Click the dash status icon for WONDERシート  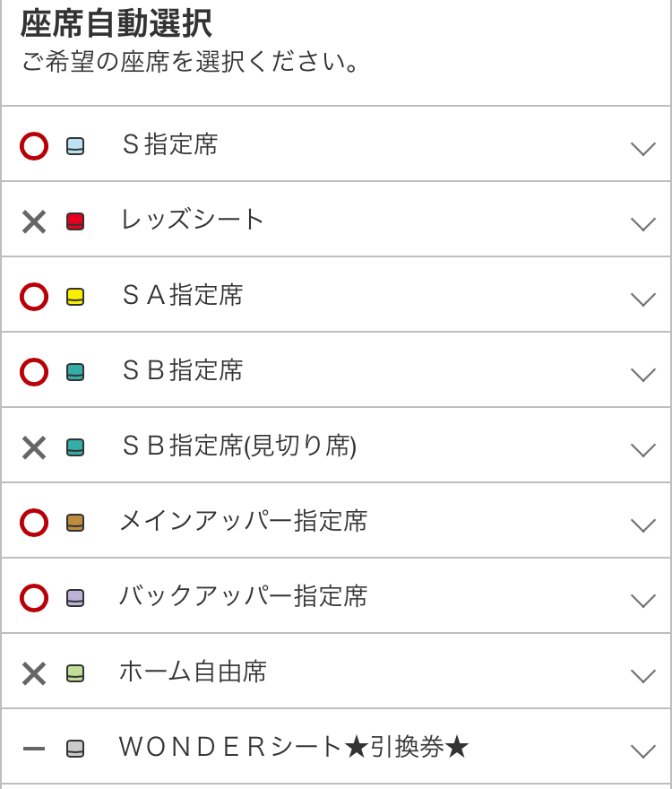[x=34, y=749]
